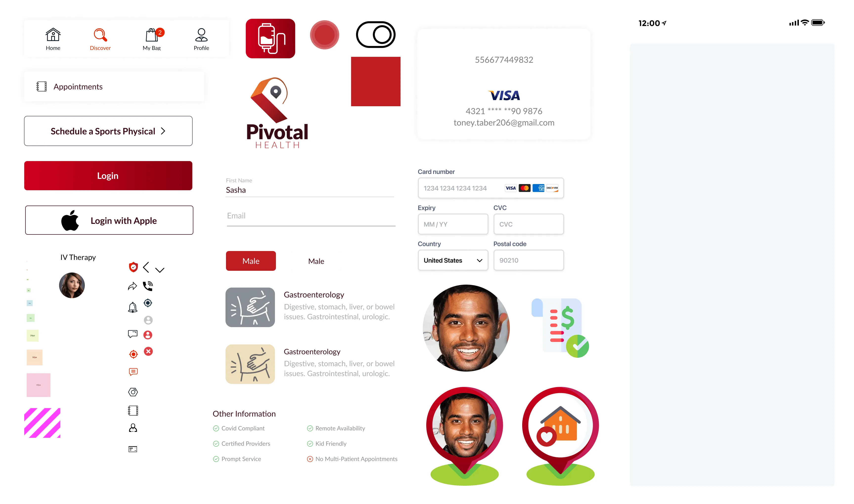Click the Login with Apple button
The height and width of the screenshot is (504, 854).
[109, 220]
